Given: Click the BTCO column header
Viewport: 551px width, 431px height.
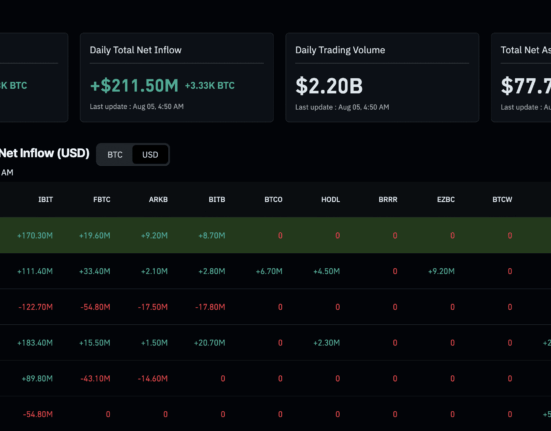Looking at the screenshot, I should click(x=273, y=200).
